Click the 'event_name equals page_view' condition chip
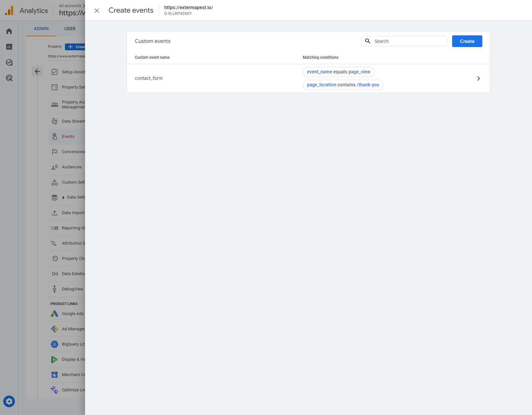This screenshot has width=532, height=415. pos(338,72)
